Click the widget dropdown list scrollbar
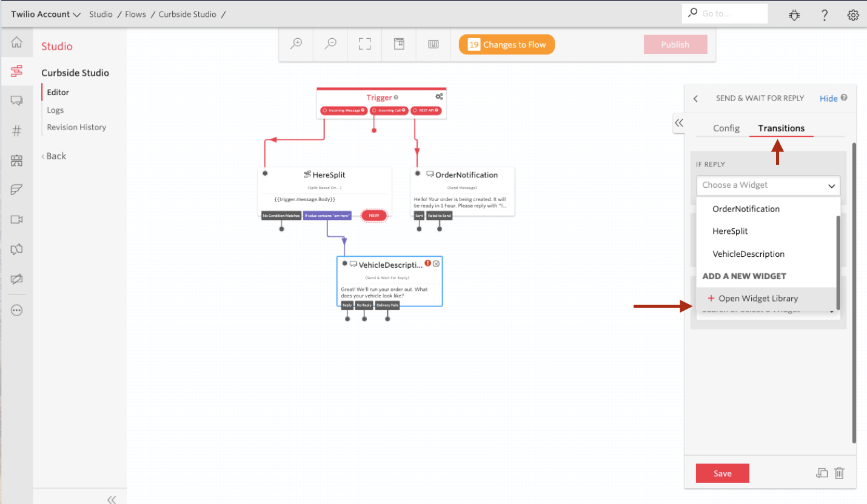This screenshot has width=867, height=504. tap(839, 262)
